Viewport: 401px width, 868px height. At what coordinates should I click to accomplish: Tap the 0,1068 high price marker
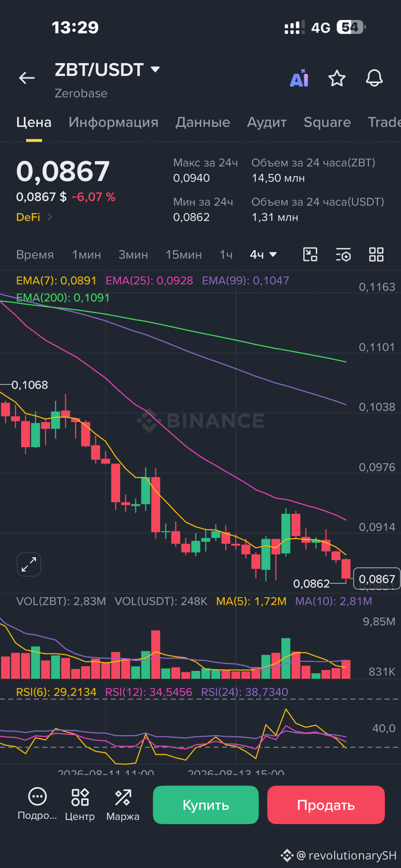(x=30, y=385)
